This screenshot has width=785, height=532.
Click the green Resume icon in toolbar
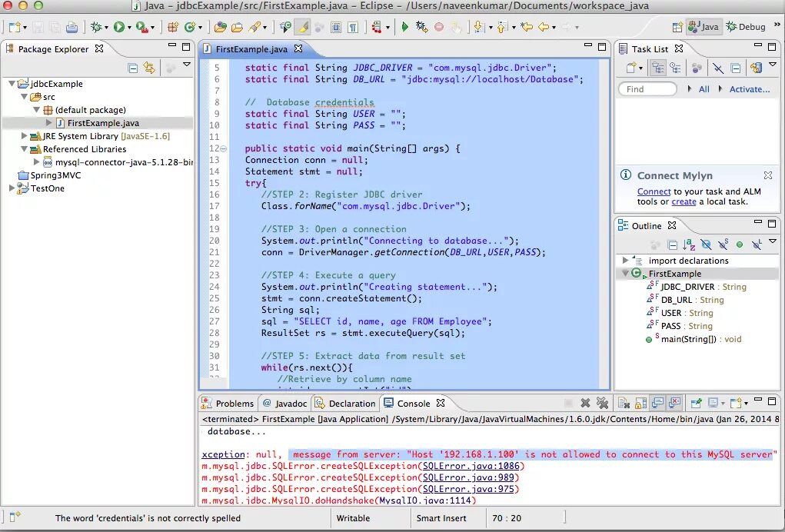[x=404, y=27]
